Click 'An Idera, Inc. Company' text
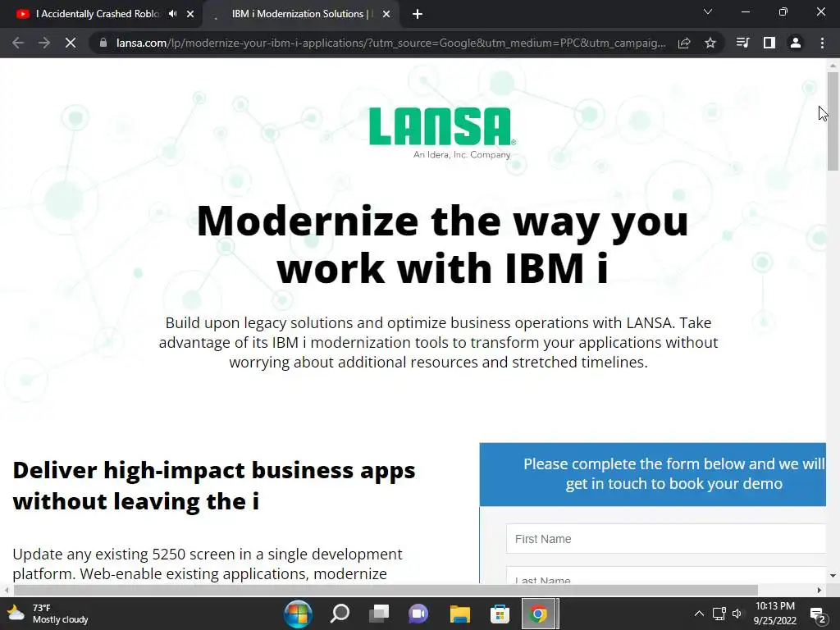Screen dimensions: 840x630 (x=462, y=155)
